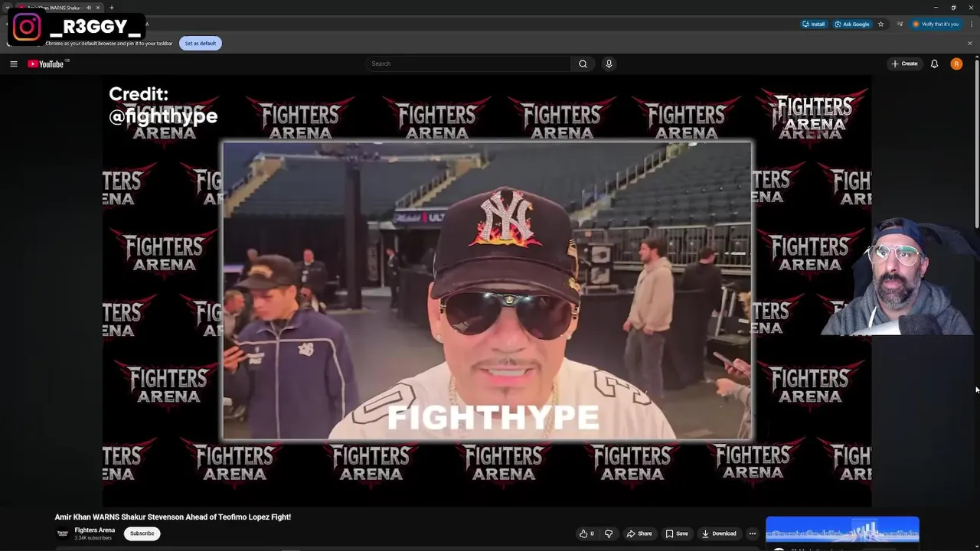Subscribe to Fighters Arena

[142, 533]
